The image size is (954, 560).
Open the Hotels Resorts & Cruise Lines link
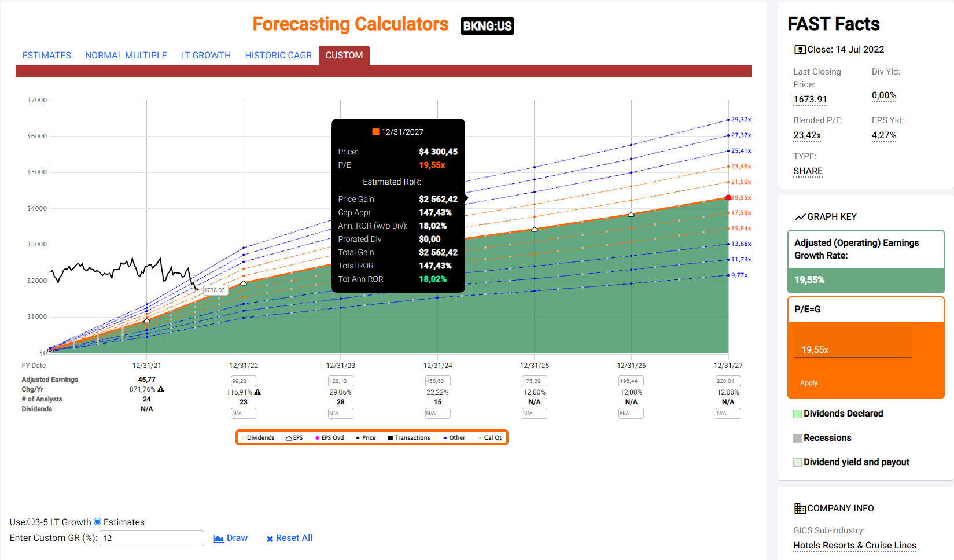[854, 546]
